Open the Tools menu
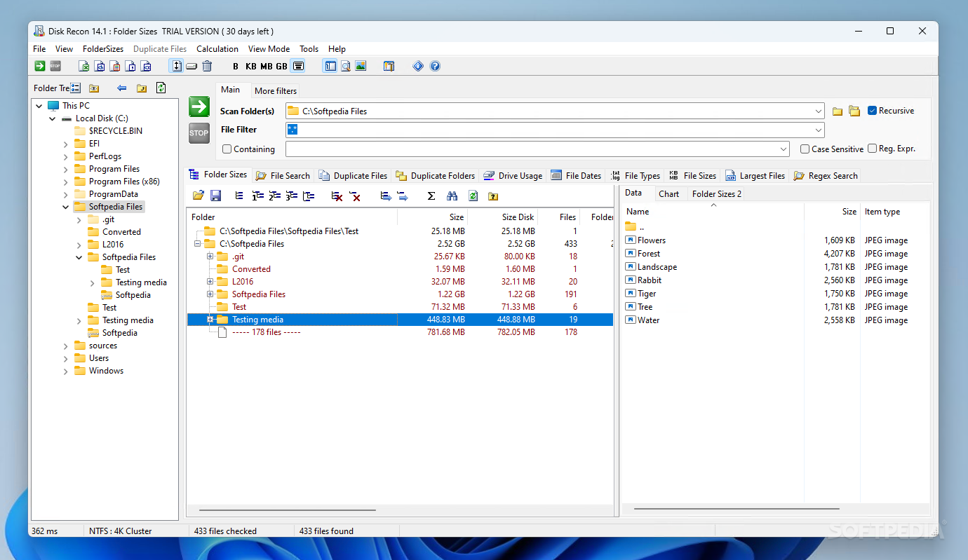Viewport: 968px width, 560px height. [x=309, y=49]
